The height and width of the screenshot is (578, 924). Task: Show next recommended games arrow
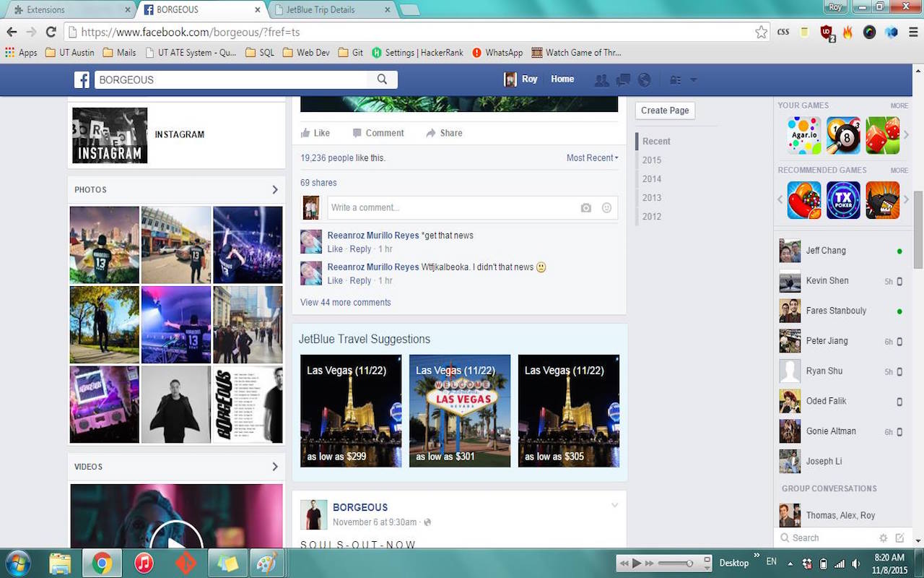pyautogui.click(x=907, y=200)
